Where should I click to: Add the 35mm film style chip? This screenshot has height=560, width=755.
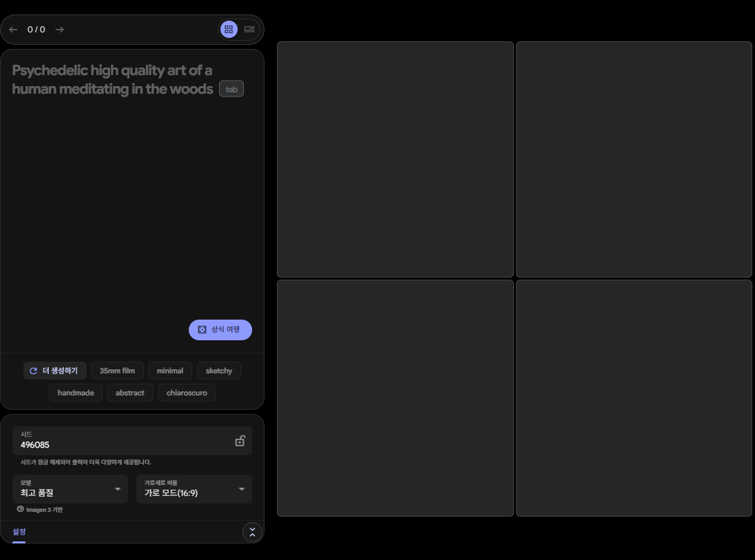tap(117, 371)
